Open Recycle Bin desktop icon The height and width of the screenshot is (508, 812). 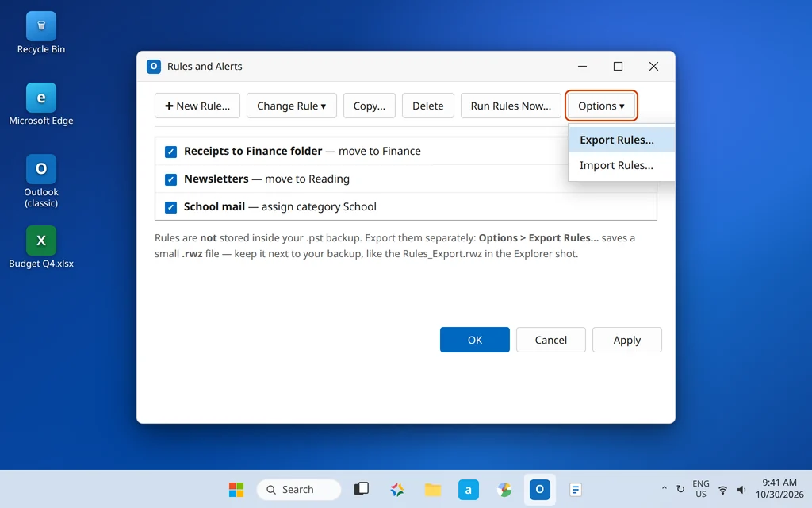click(41, 33)
